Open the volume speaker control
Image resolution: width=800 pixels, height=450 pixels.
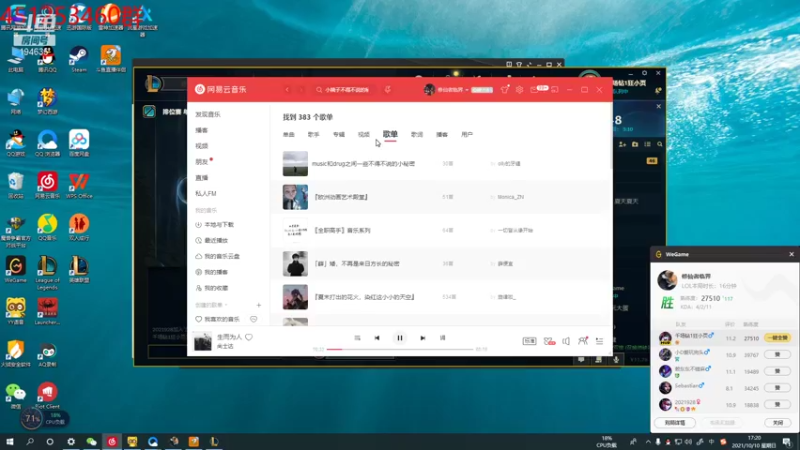[566, 341]
